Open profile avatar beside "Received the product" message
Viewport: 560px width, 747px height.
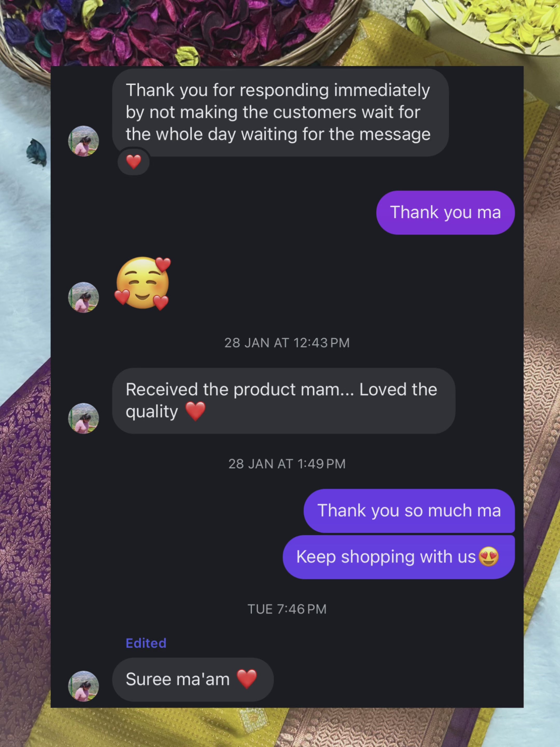pos(83,418)
